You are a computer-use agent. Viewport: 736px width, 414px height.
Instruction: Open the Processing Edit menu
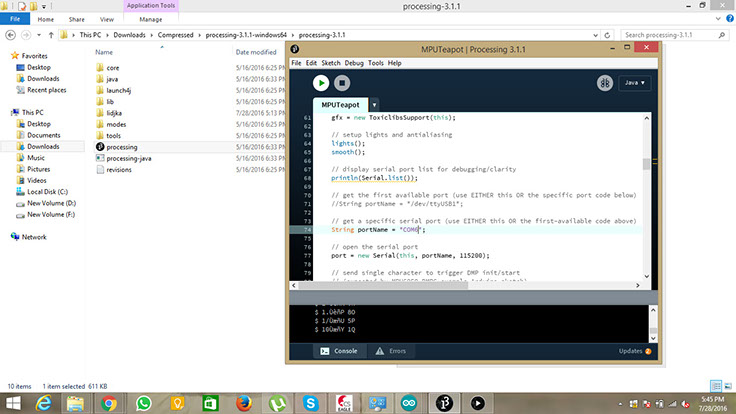tap(311, 63)
